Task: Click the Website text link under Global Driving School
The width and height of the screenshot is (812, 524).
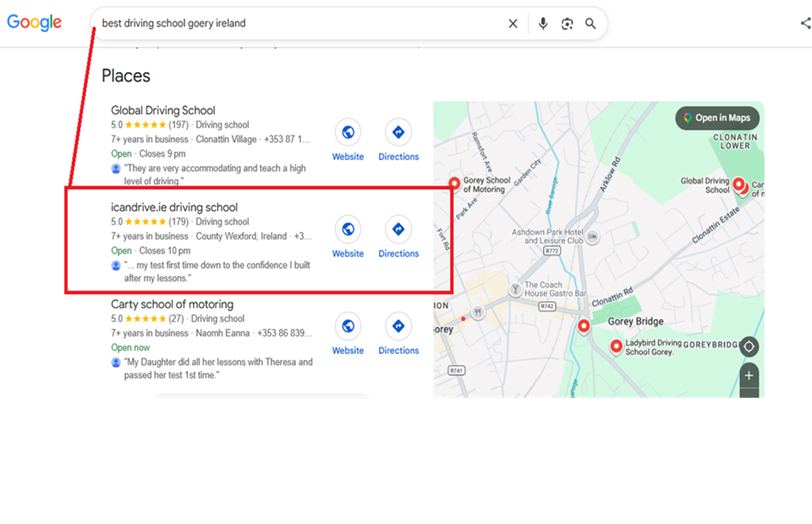Action: 348,157
